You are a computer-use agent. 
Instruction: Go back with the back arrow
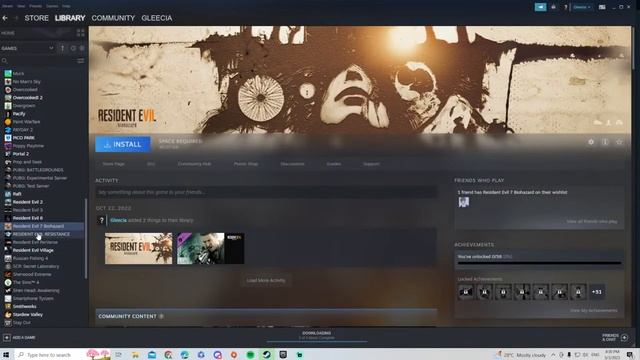point(5,18)
